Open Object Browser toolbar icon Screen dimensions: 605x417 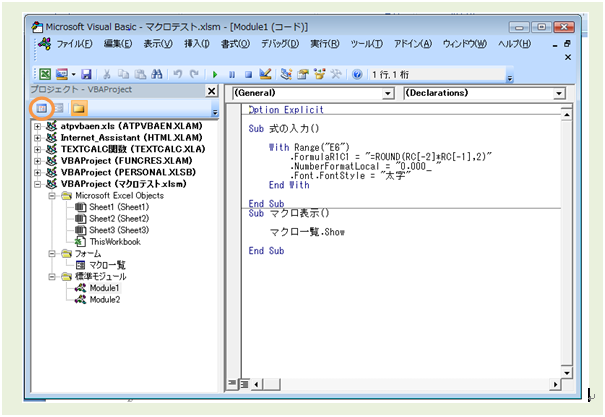[319, 74]
